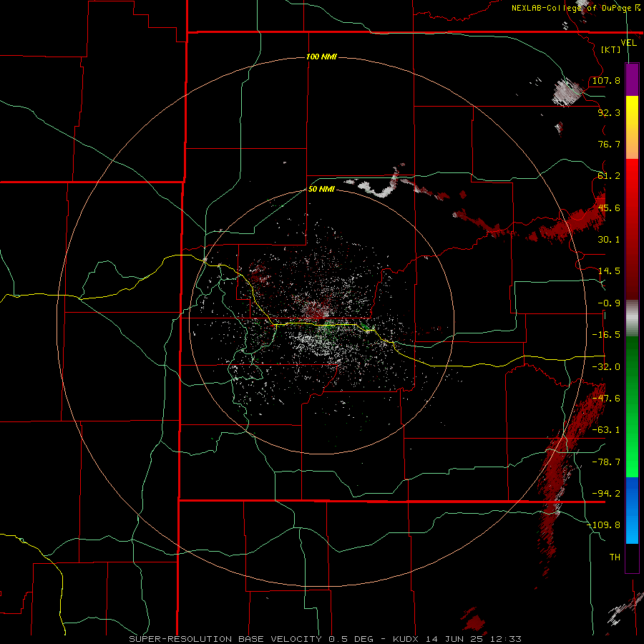The width and height of the screenshot is (644, 644).
Task: Click the 45.6 velocity scale value
Action: coord(609,208)
